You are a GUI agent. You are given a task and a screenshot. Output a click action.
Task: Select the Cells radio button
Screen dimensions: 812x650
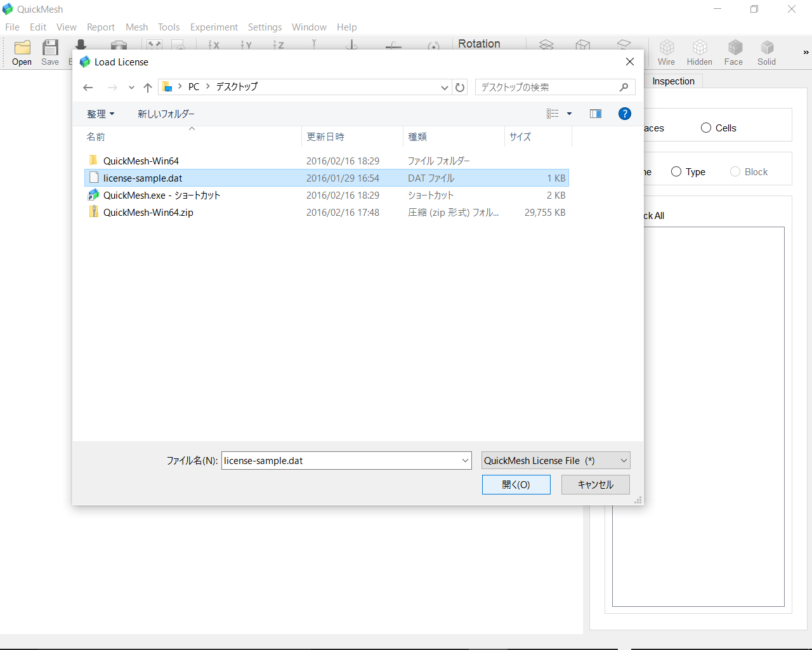tap(706, 128)
